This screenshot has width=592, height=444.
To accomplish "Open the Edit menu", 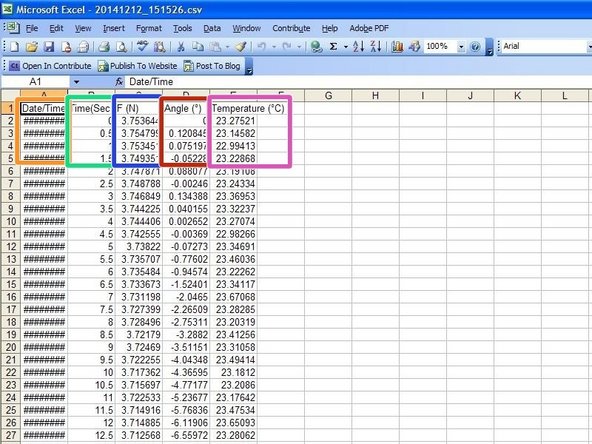I will [56, 28].
